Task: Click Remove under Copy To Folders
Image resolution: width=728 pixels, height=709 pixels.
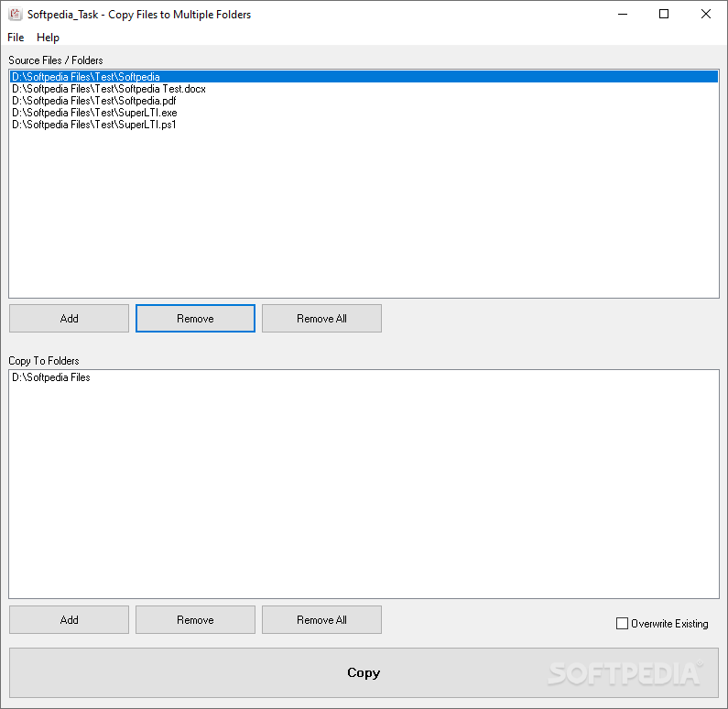Action: [195, 620]
